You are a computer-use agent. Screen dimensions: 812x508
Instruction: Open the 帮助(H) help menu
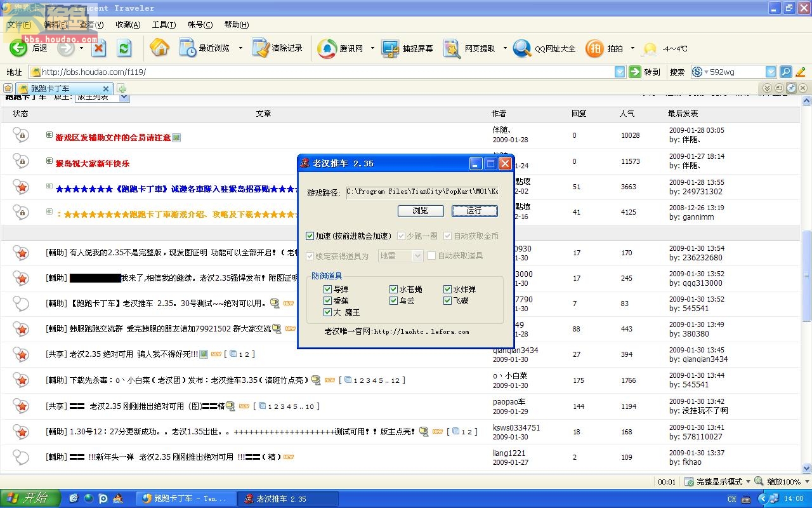236,25
